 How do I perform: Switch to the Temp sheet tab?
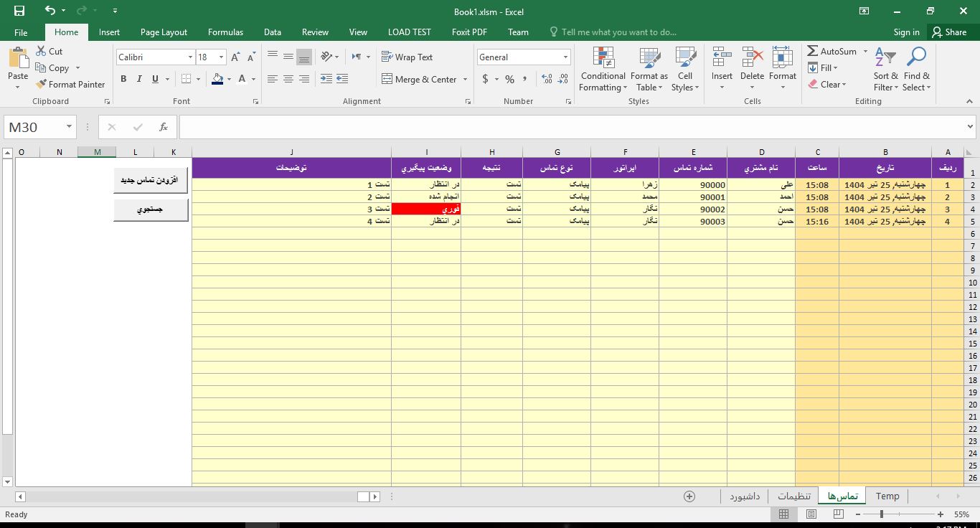tap(887, 496)
